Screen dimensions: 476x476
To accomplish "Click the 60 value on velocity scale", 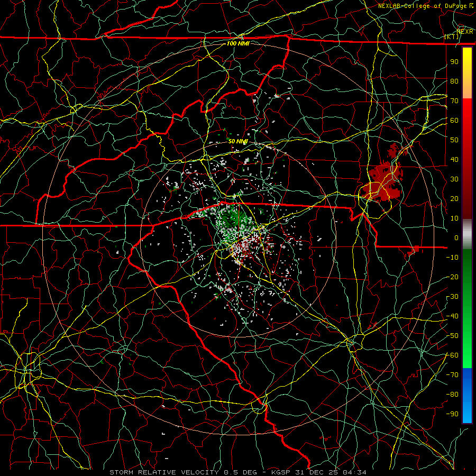I will tap(454, 121).
